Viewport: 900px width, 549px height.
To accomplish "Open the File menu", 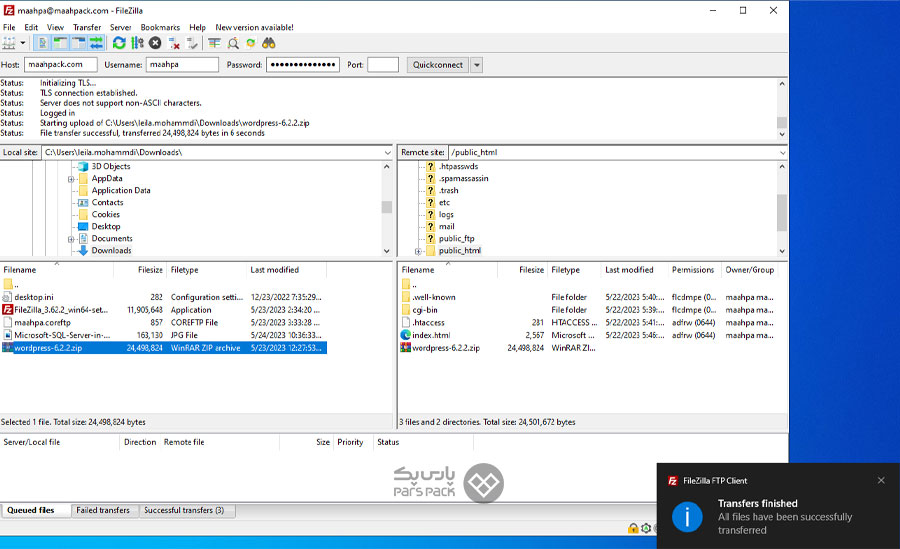I will click(9, 27).
